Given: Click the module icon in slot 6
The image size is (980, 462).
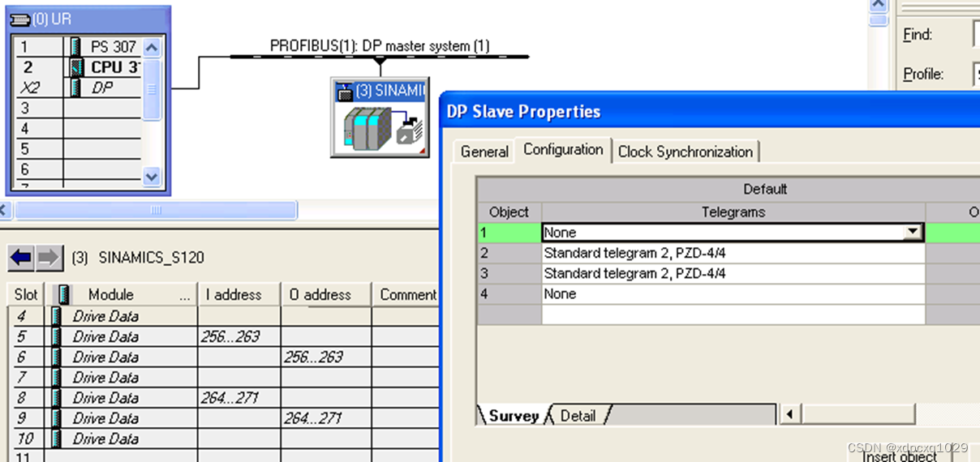Looking at the screenshot, I should click(x=56, y=357).
